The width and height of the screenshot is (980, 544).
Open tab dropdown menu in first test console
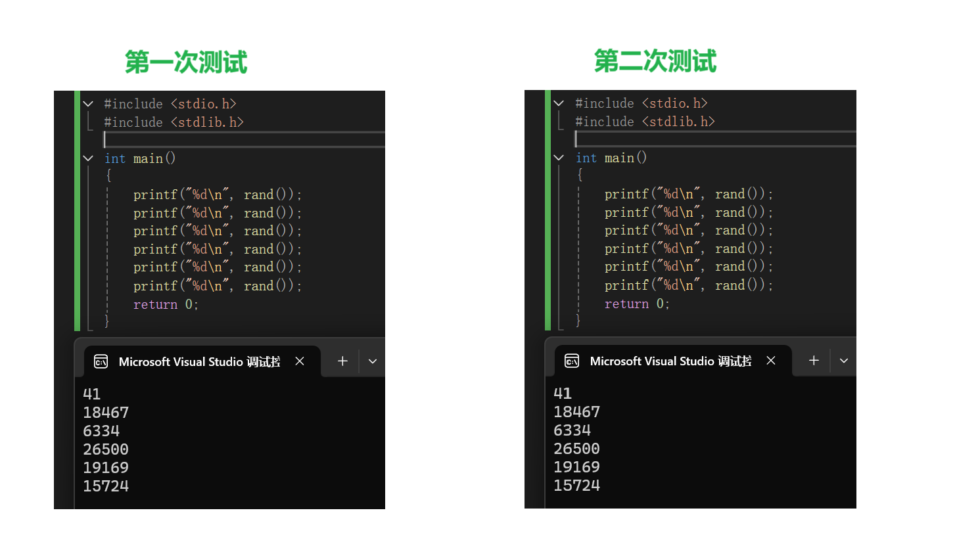(x=373, y=361)
